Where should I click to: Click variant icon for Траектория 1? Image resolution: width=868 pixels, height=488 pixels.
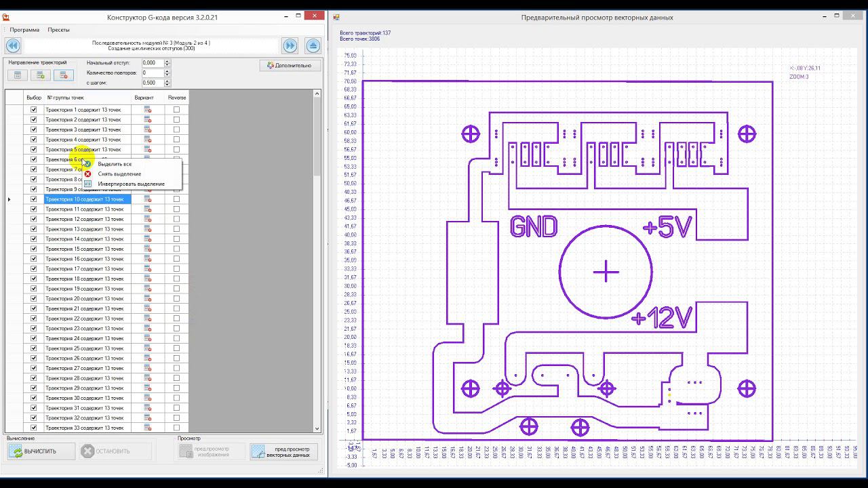pos(147,110)
